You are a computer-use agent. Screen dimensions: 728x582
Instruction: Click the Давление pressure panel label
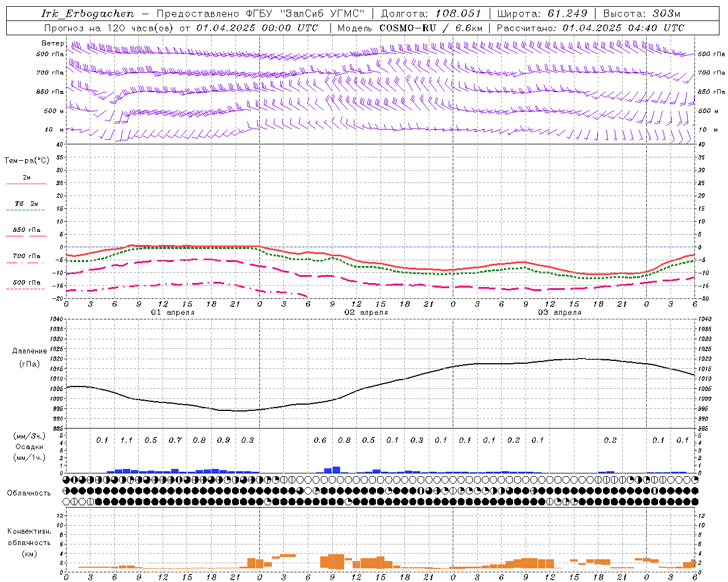[x=30, y=351]
